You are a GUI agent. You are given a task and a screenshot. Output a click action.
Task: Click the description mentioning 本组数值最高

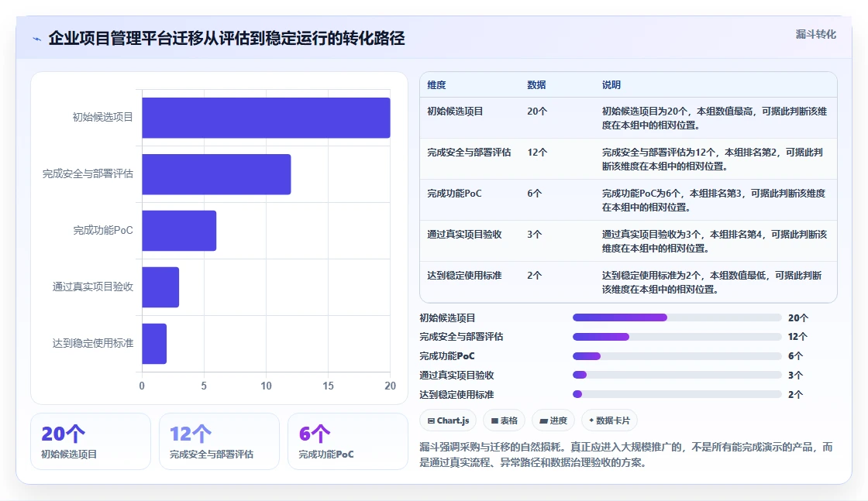click(715, 118)
